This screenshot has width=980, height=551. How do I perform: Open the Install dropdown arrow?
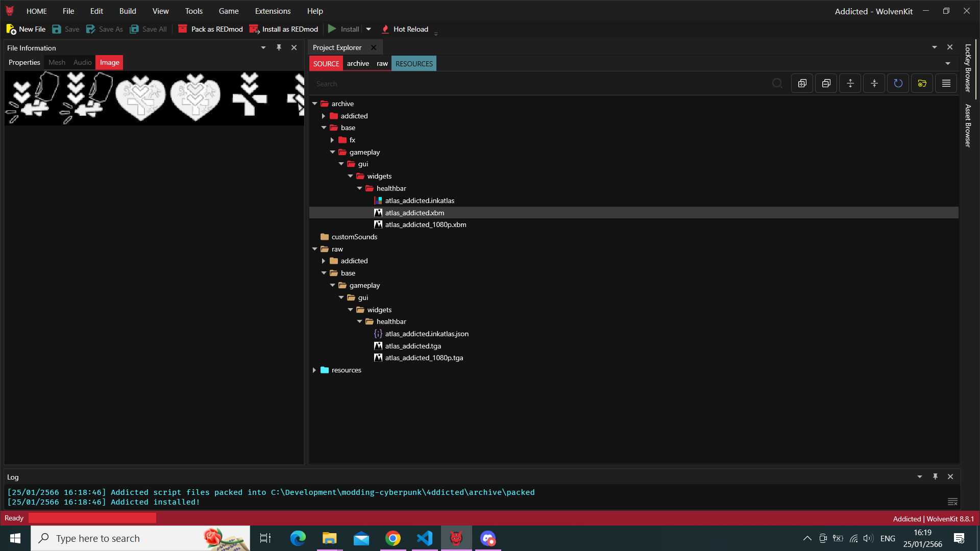point(369,29)
